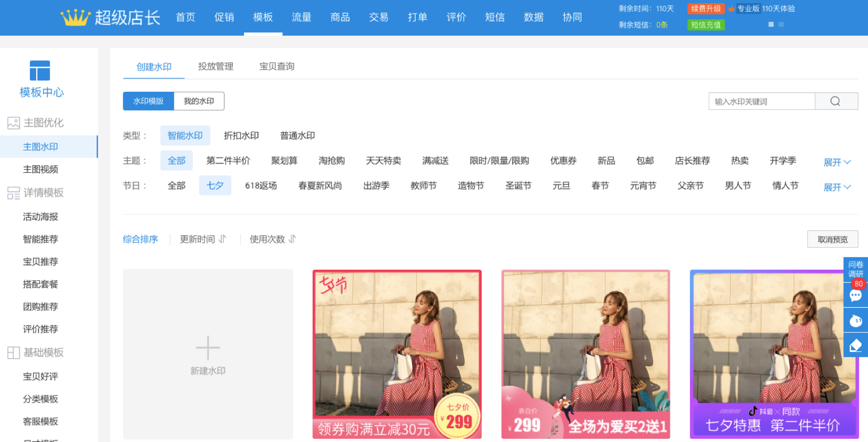
Task: Open the chat messages bubble icon
Action: point(856,296)
